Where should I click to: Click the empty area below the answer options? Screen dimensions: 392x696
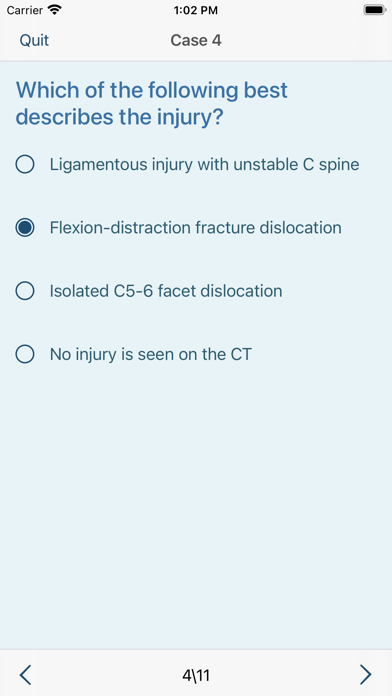pyautogui.click(x=196, y=506)
